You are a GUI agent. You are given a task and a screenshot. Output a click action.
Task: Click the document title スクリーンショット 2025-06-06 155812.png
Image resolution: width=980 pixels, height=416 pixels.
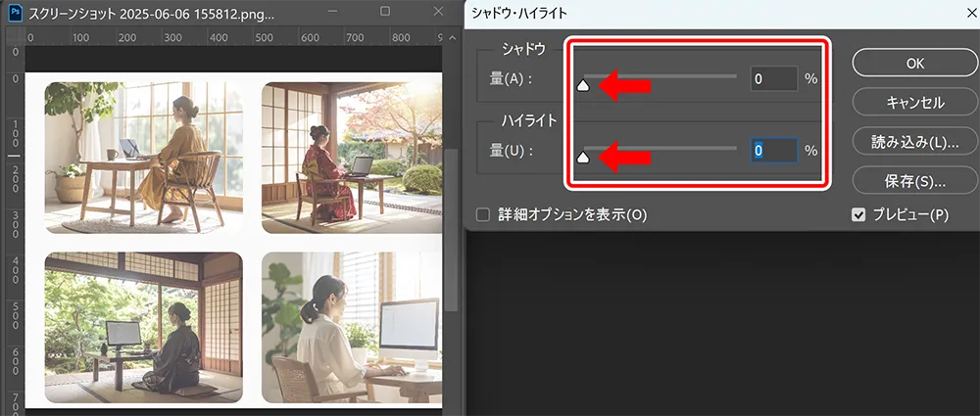point(153,13)
